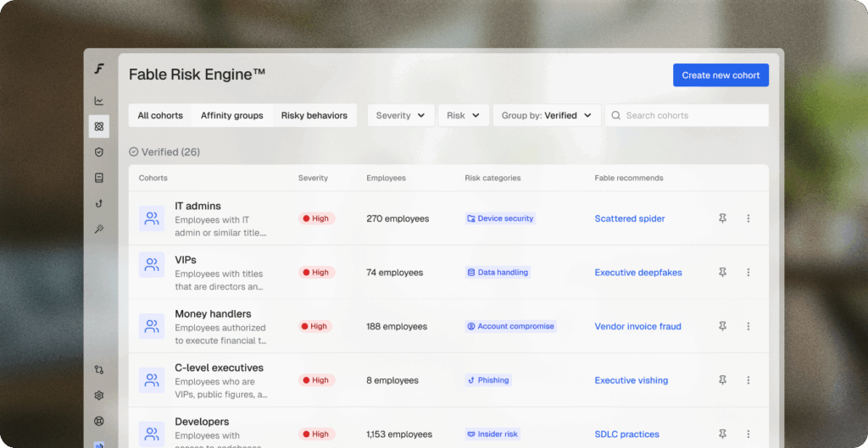The width and height of the screenshot is (868, 448).
Task: Click the Phishing risk tag
Action: 488,380
